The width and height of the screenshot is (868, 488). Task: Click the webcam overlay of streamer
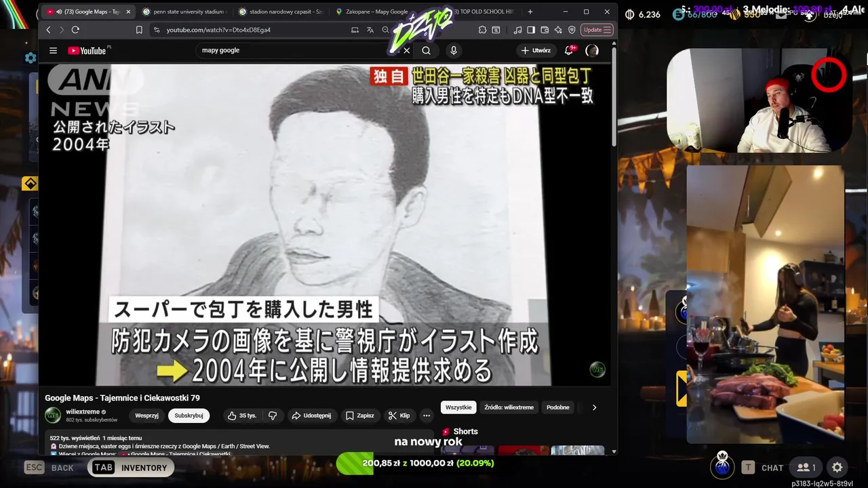pyautogui.click(x=759, y=100)
